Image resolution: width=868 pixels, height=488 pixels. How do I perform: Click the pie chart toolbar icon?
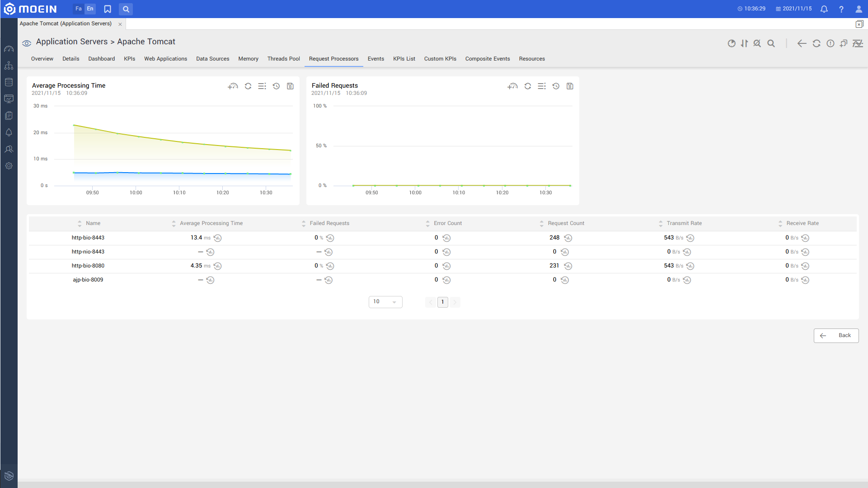732,43
